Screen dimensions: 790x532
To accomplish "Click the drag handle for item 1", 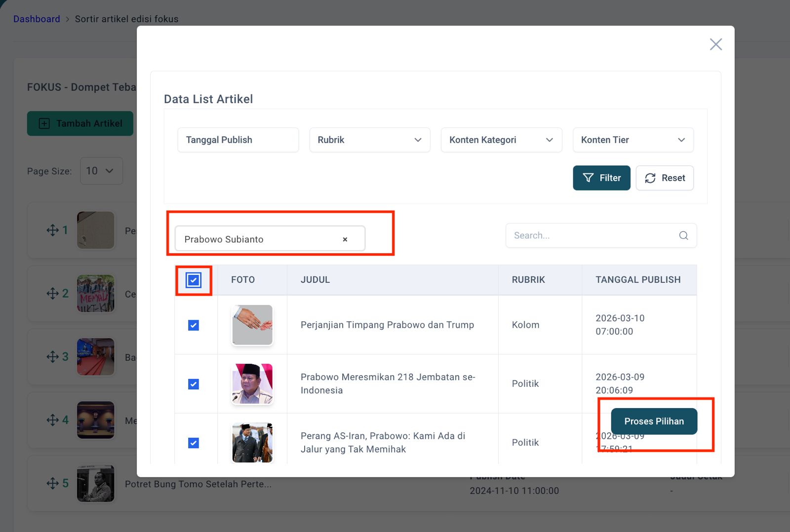I will [52, 230].
